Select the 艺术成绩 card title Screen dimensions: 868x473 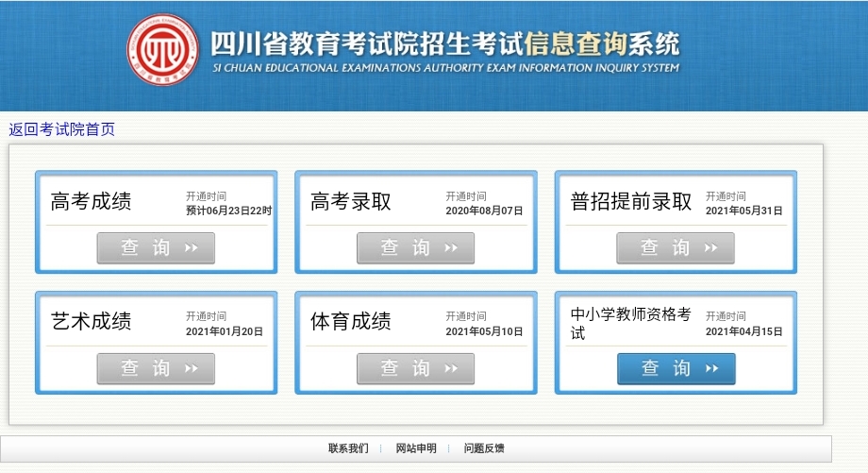pyautogui.click(x=91, y=321)
